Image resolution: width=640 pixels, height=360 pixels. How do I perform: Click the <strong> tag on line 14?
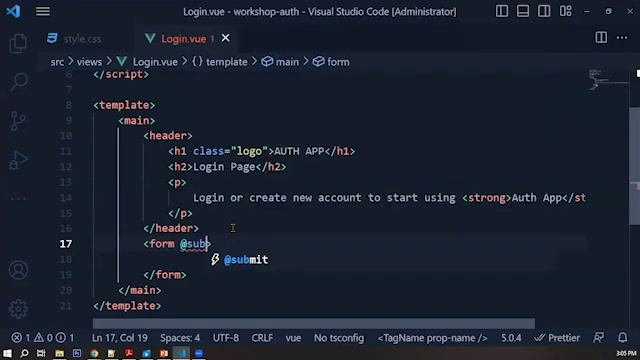coord(487,198)
